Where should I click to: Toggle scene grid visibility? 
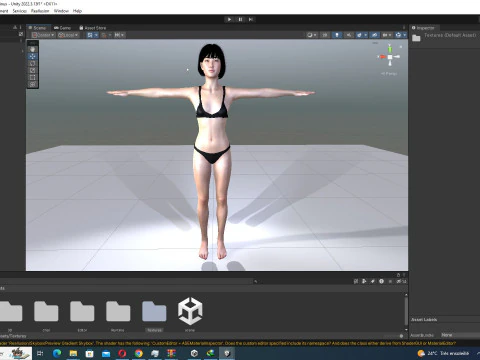(x=90, y=35)
